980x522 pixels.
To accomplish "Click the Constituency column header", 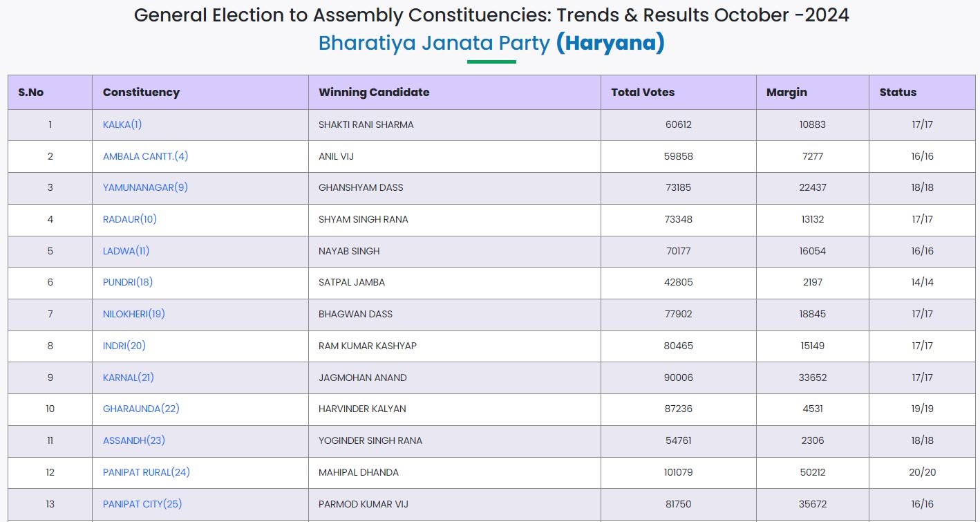I will 141,92.
